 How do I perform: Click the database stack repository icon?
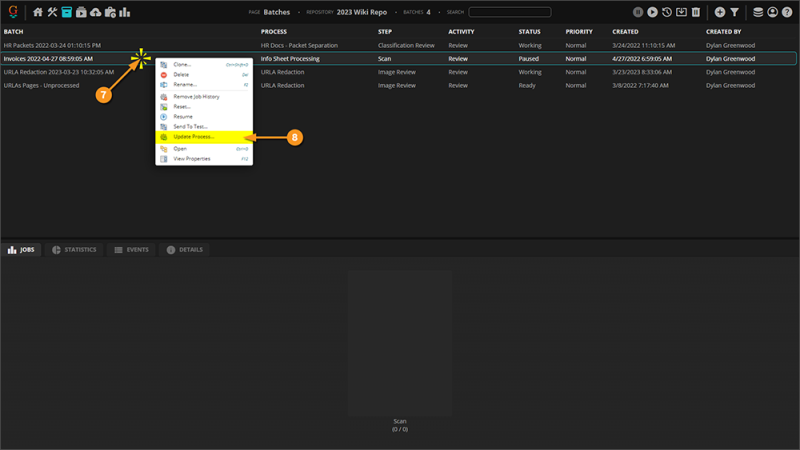point(758,12)
